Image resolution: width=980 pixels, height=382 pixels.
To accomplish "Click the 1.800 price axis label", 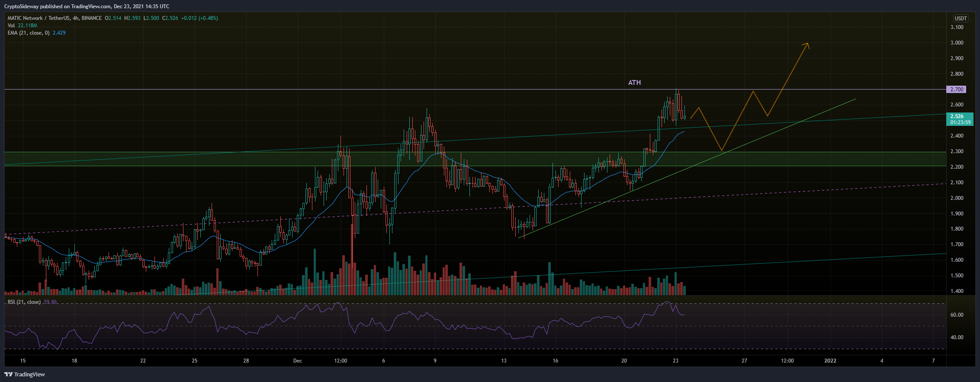I will [957, 229].
